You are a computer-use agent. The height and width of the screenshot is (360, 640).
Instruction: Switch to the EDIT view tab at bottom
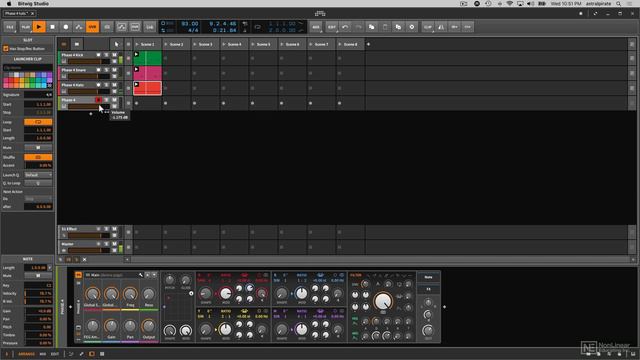[x=55, y=354]
